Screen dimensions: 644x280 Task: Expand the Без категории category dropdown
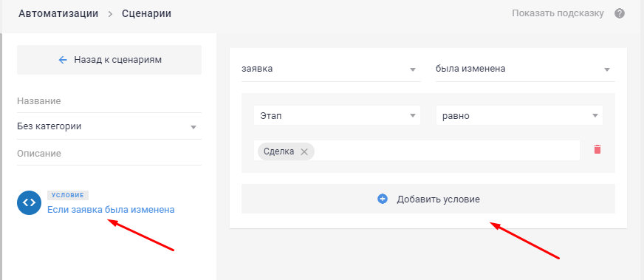[109, 126]
